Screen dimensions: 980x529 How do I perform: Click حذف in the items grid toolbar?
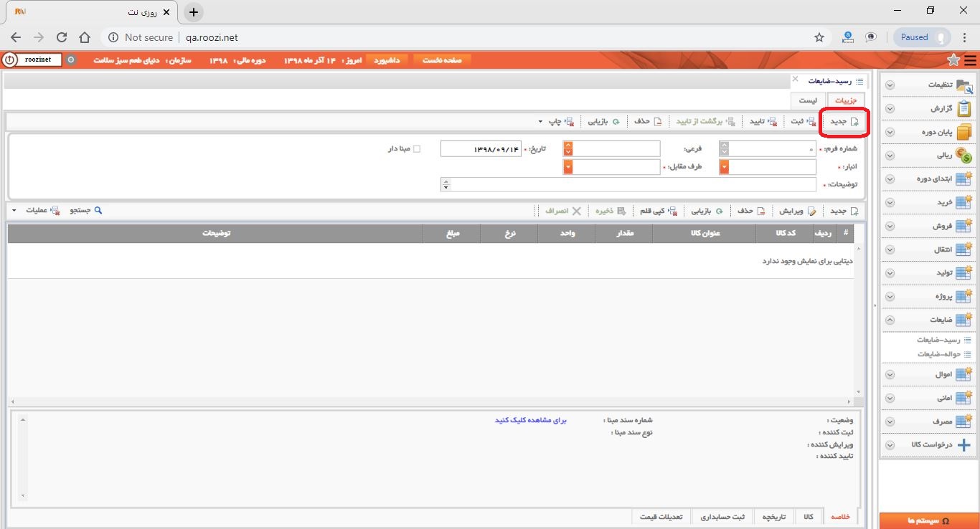click(752, 211)
